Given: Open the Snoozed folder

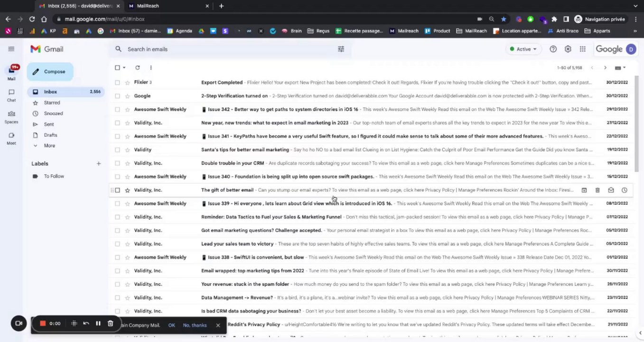Looking at the screenshot, I should (x=53, y=114).
